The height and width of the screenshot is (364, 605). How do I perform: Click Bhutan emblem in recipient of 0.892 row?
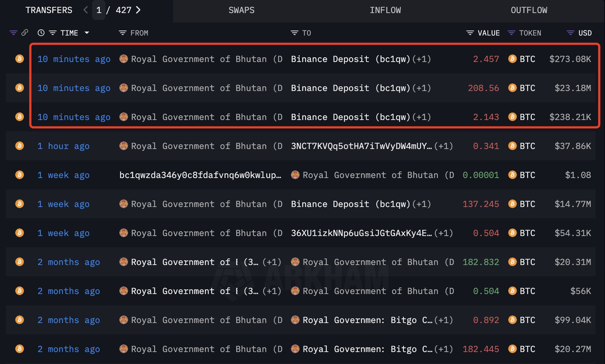click(295, 320)
